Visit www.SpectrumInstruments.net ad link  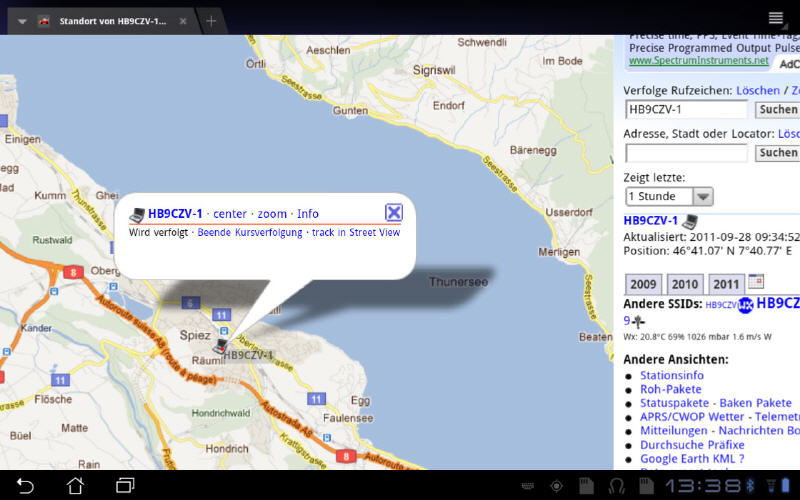[699, 61]
